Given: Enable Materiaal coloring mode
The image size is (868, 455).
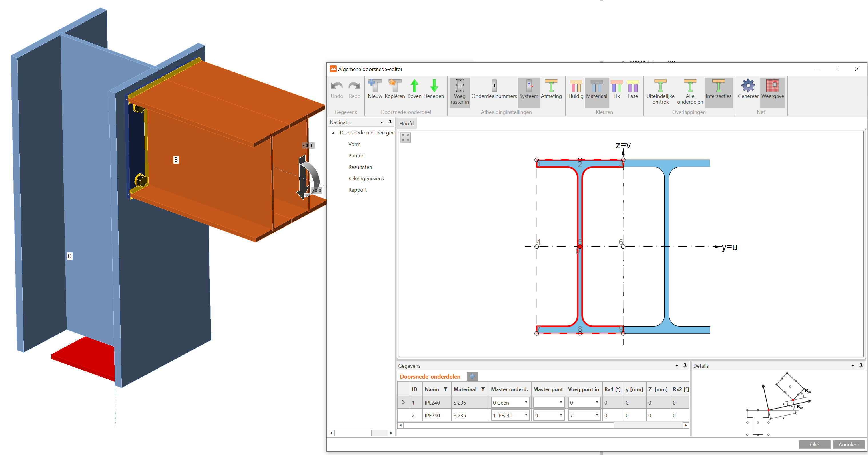Looking at the screenshot, I should [x=596, y=89].
